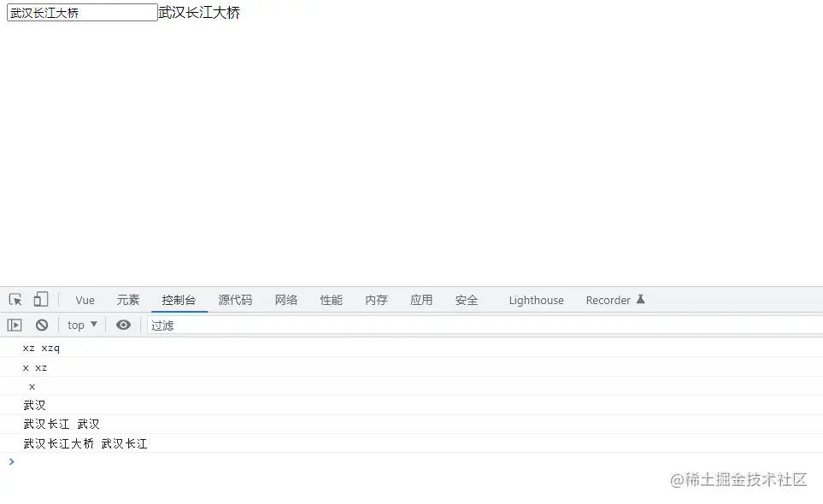
Task: Open the Recorder tab
Action: 608,300
